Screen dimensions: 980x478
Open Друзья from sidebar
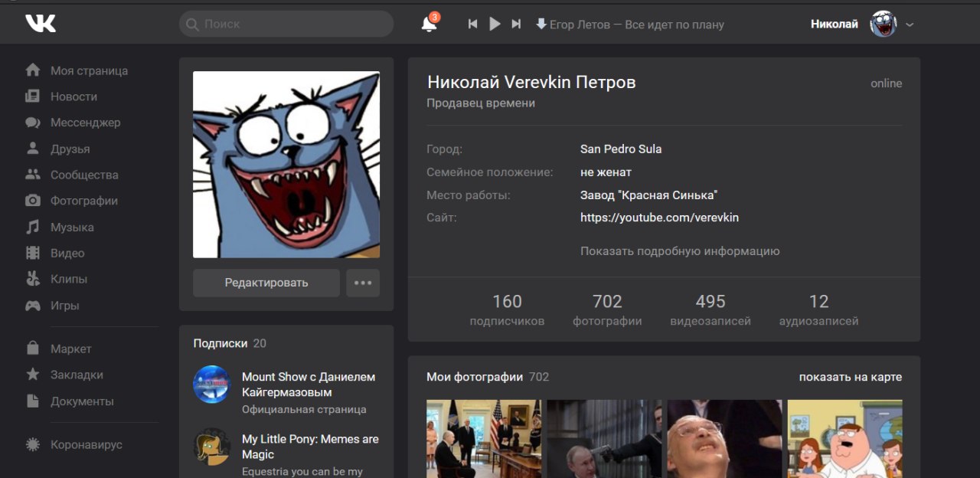70,149
